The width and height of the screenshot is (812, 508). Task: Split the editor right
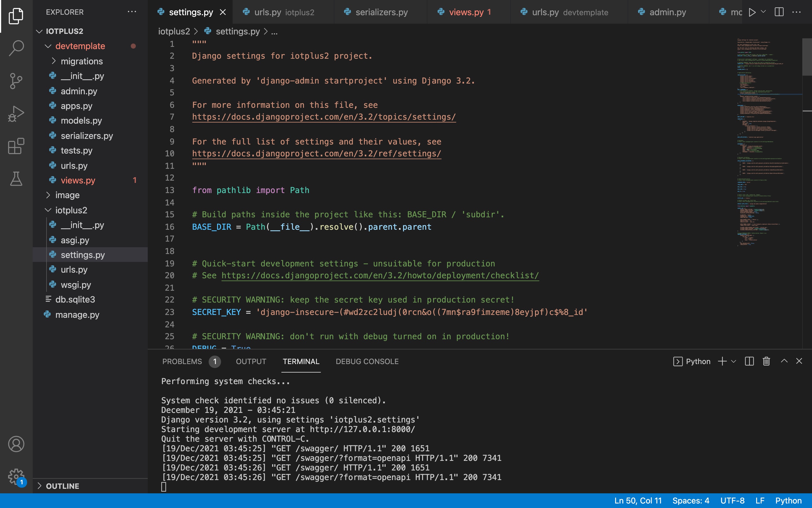click(x=779, y=12)
